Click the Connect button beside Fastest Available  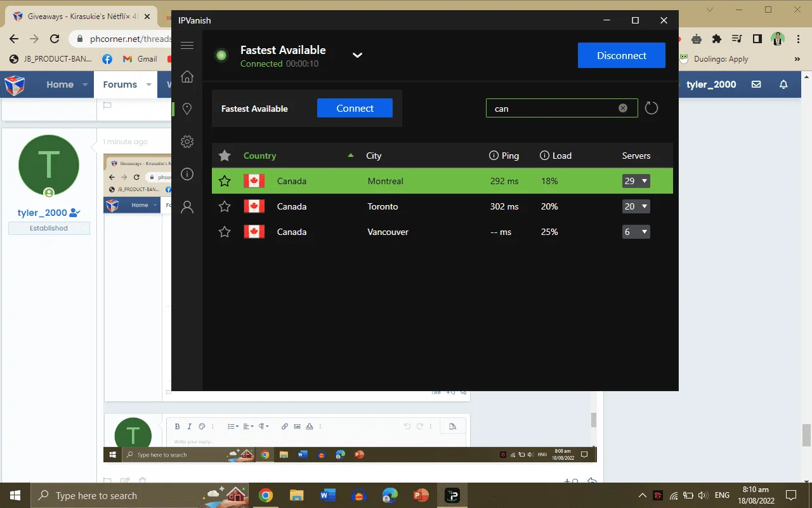(x=355, y=108)
